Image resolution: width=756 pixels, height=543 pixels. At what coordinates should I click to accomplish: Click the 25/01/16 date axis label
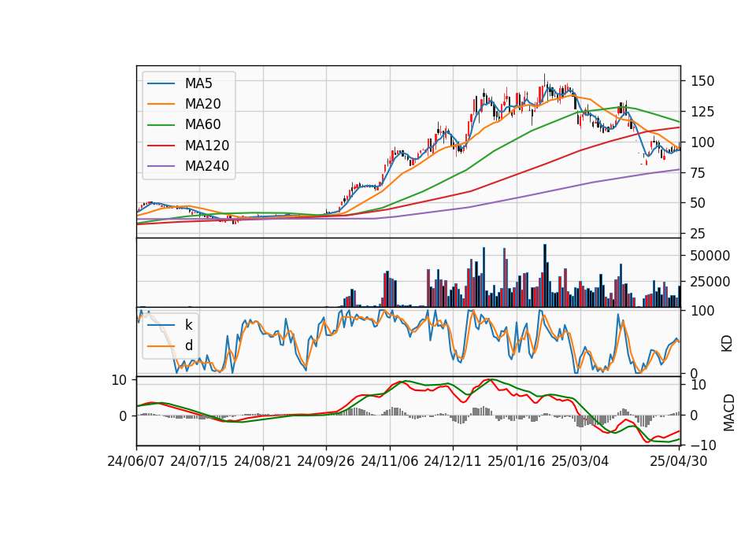click(x=517, y=462)
